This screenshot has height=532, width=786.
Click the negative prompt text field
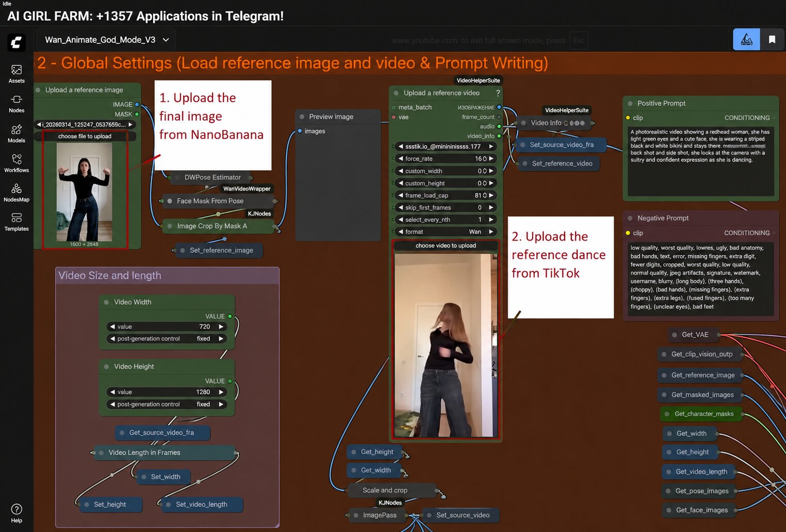click(x=700, y=278)
